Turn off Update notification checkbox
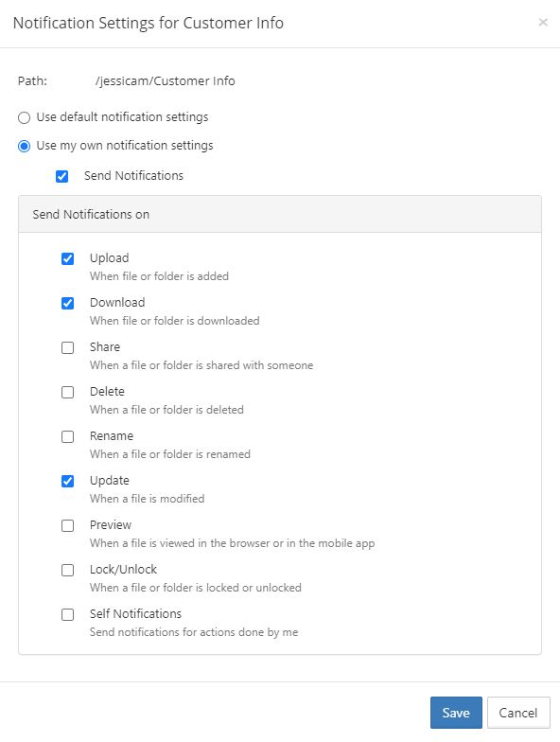The height and width of the screenshot is (742, 560). (x=68, y=481)
